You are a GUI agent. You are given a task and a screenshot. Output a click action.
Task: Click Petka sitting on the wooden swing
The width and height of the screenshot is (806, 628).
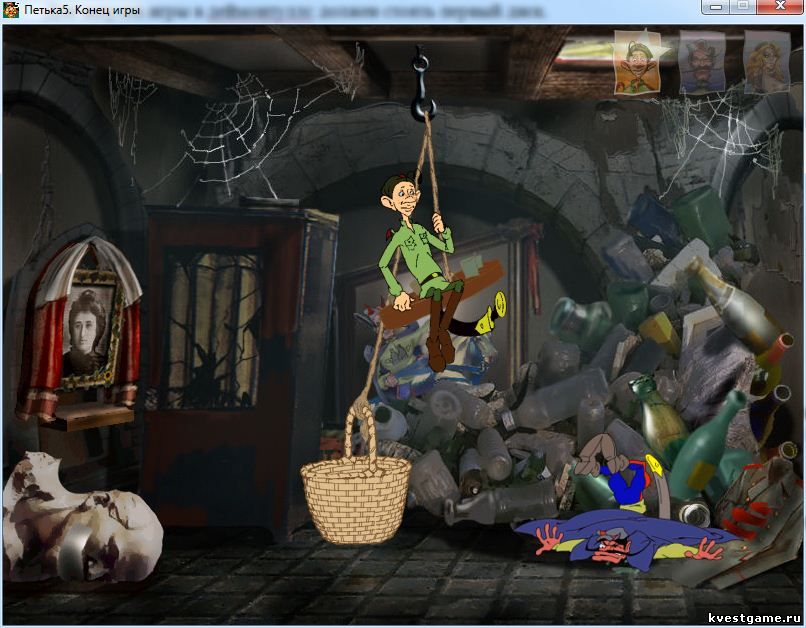pyautogui.click(x=422, y=270)
